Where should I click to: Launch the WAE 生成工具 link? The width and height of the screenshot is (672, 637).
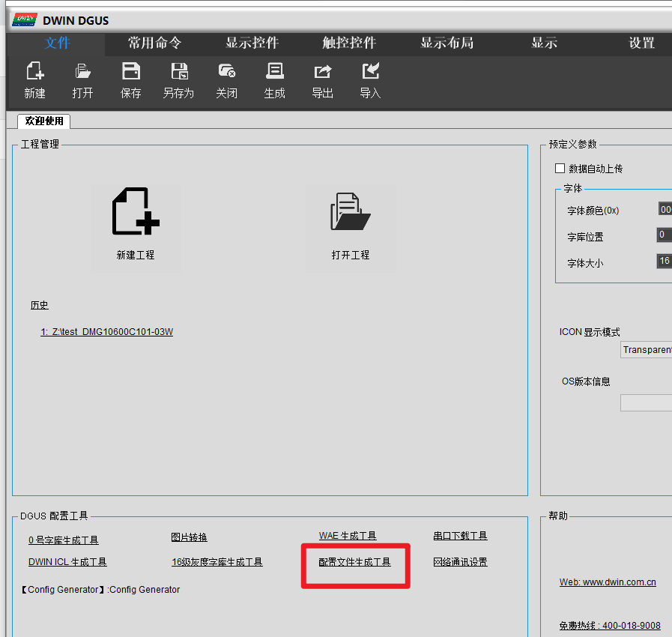(x=348, y=536)
